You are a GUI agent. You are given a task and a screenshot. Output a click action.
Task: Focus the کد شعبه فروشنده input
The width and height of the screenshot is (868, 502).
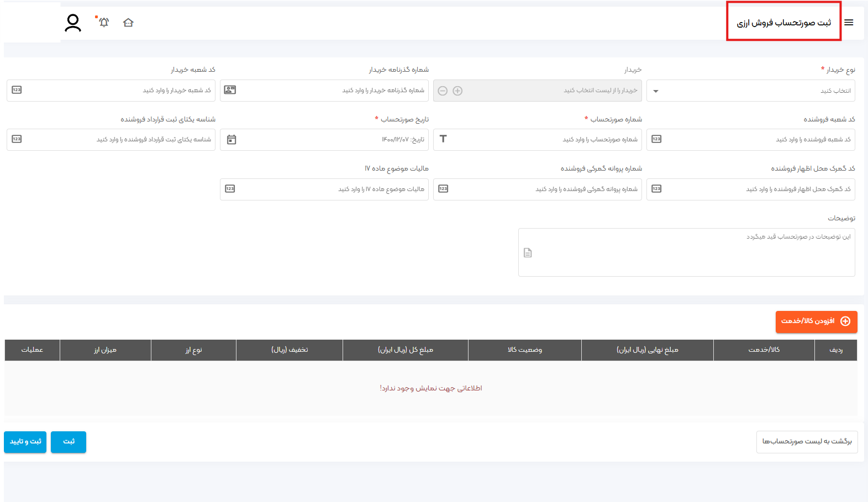(751, 140)
